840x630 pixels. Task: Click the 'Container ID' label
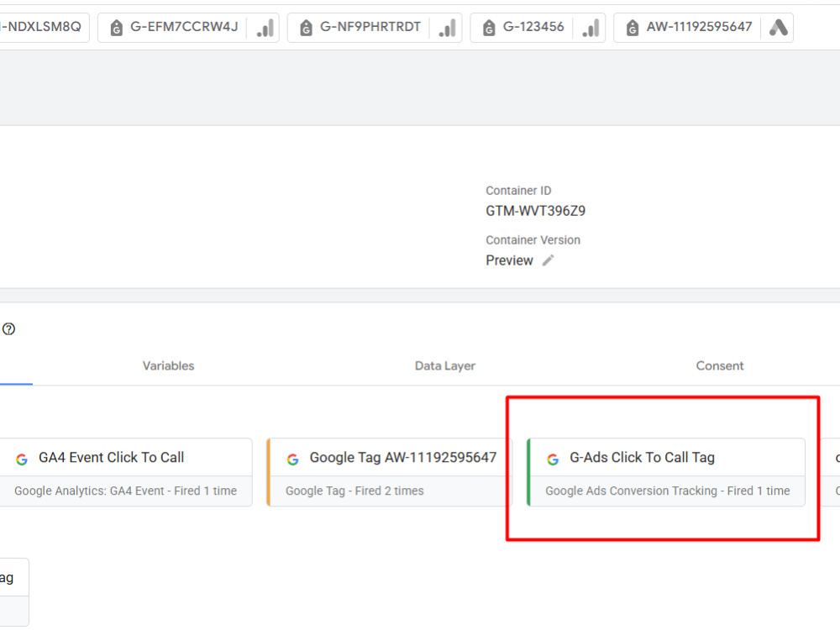point(518,191)
